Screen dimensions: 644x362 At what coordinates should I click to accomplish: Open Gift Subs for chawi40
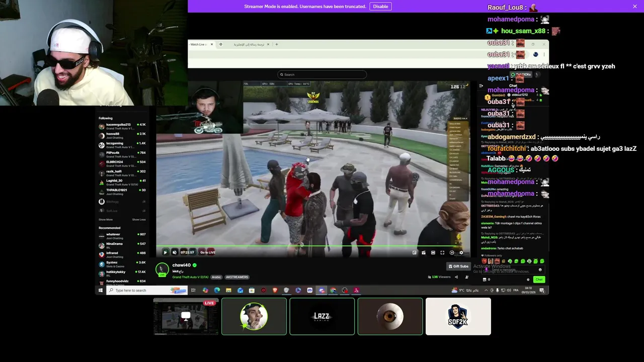[458, 266]
